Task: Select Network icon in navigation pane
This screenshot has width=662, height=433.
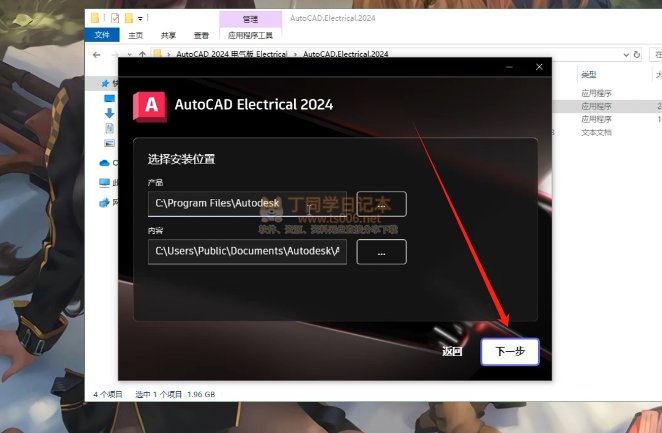Action: [x=104, y=203]
